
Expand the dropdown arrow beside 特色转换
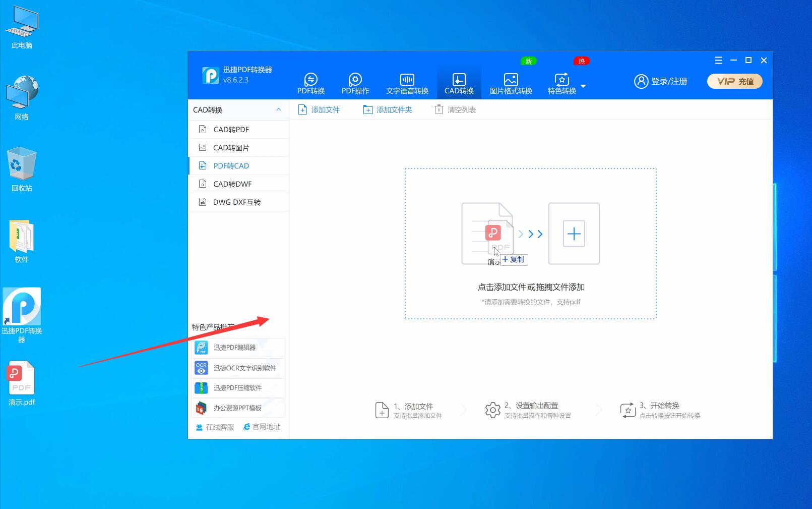coord(583,86)
